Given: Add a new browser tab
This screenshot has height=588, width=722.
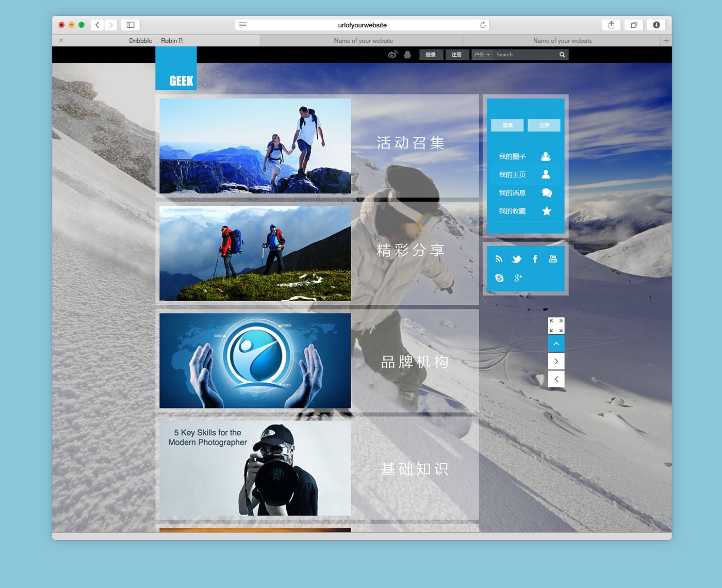Looking at the screenshot, I should pos(666,40).
